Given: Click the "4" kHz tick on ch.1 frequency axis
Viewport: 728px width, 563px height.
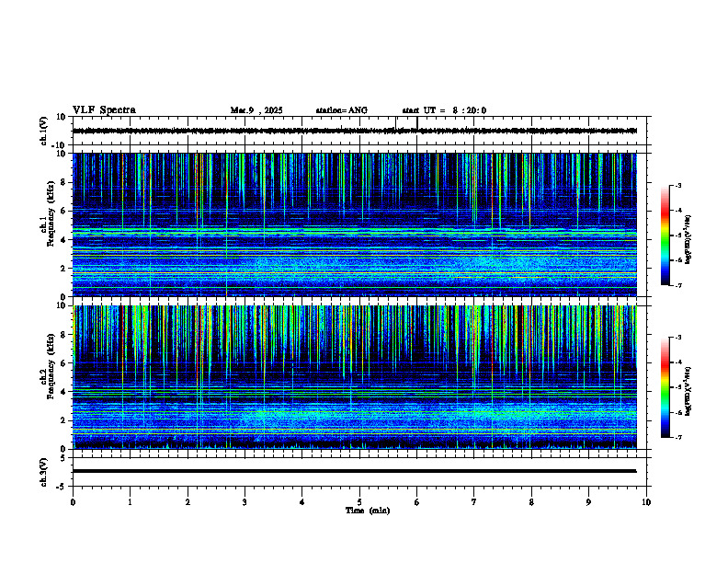Looking at the screenshot, I should pyautogui.click(x=64, y=240).
